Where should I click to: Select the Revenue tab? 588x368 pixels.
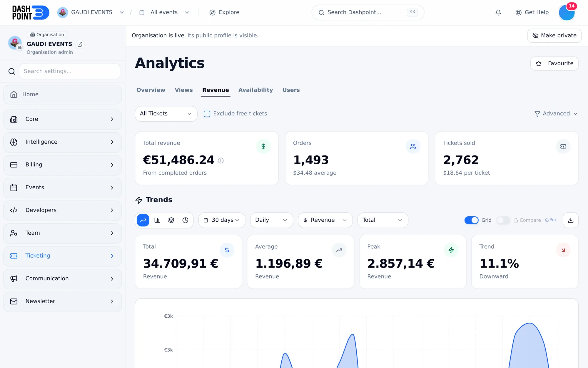point(216,90)
